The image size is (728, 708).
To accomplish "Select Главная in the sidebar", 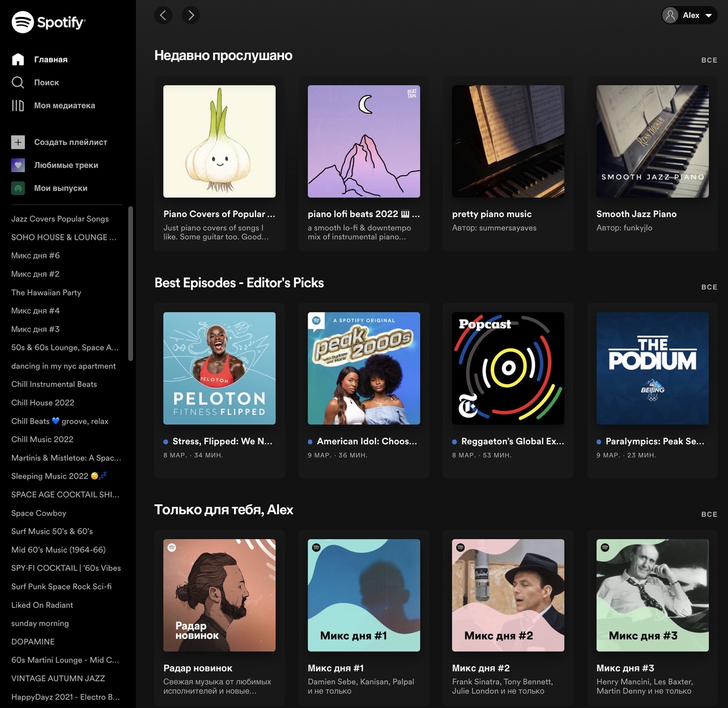I will (x=51, y=59).
